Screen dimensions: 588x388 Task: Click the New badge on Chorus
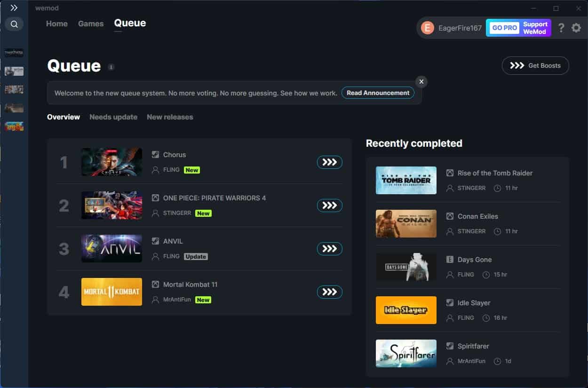(192, 170)
